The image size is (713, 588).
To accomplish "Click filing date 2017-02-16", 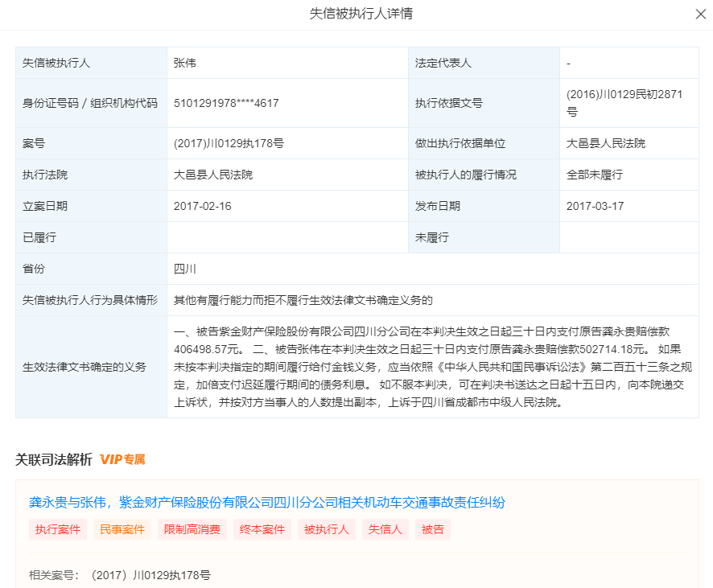I will pos(202,206).
